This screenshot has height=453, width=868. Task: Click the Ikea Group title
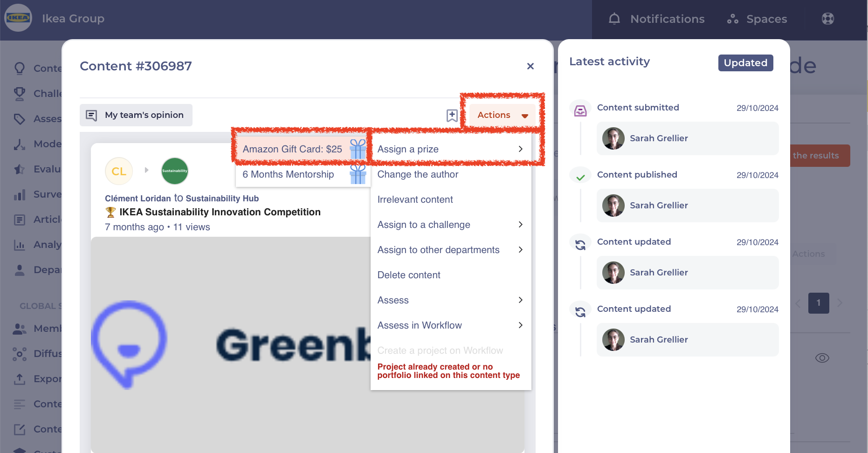pyautogui.click(x=73, y=19)
